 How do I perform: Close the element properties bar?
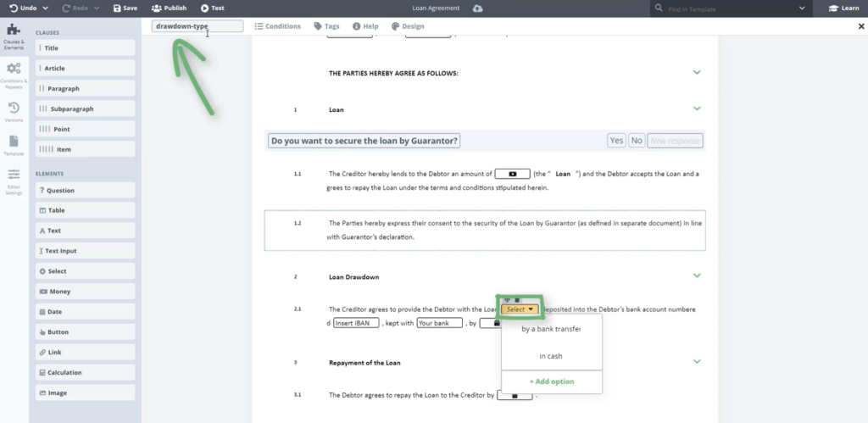click(x=861, y=26)
